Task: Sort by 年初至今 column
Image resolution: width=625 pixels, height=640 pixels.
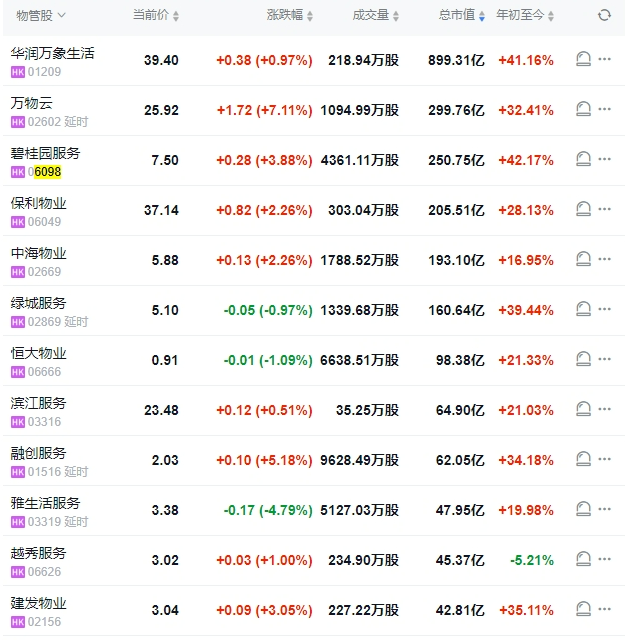Action: 525,16
